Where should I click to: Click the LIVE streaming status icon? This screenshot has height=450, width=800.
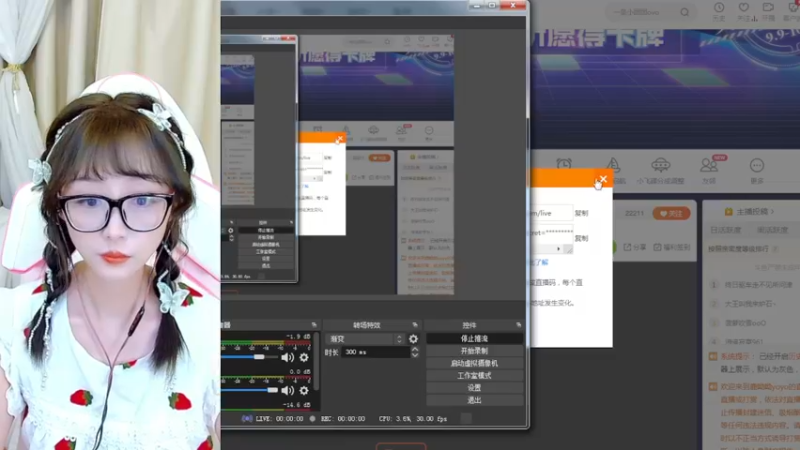[247, 418]
